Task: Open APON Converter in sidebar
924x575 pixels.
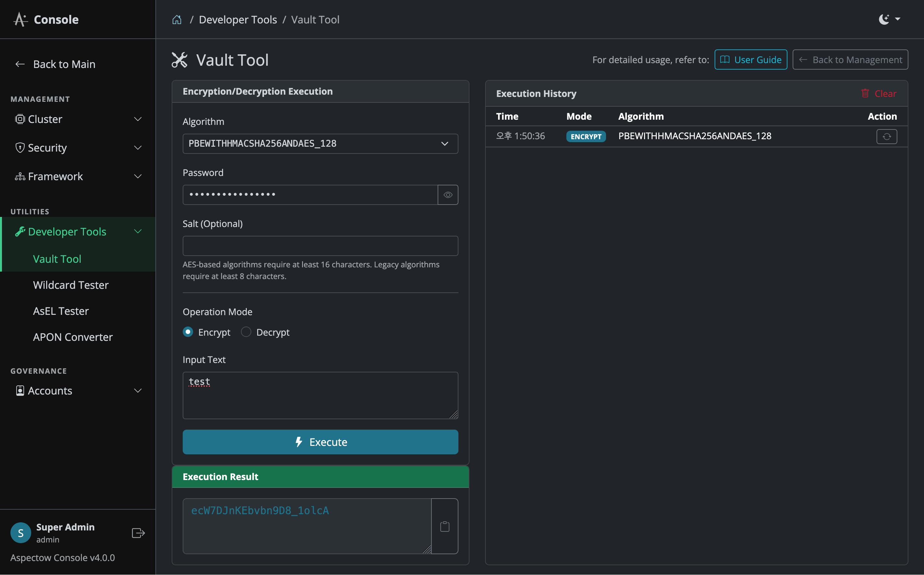Action: [73, 337]
